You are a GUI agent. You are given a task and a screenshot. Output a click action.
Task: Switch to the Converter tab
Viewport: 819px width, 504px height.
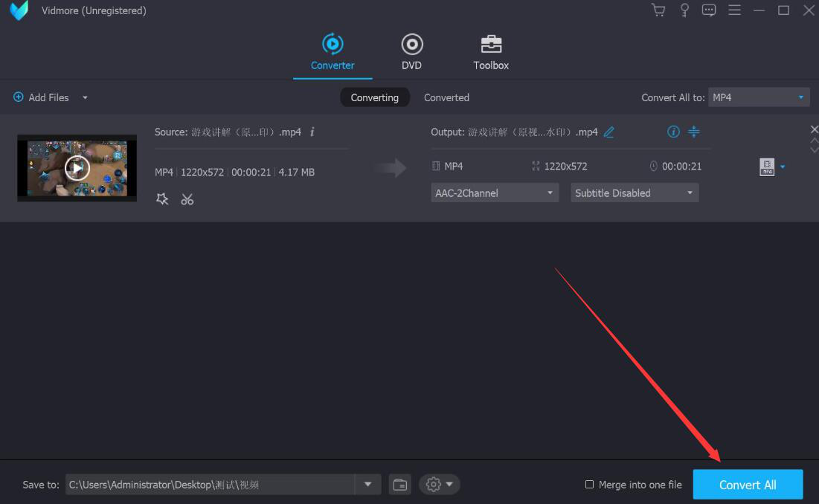pyautogui.click(x=333, y=52)
